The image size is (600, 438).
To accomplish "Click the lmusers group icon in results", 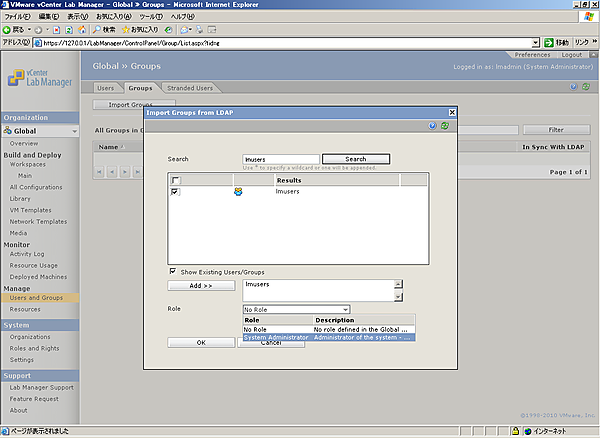I will point(238,191).
